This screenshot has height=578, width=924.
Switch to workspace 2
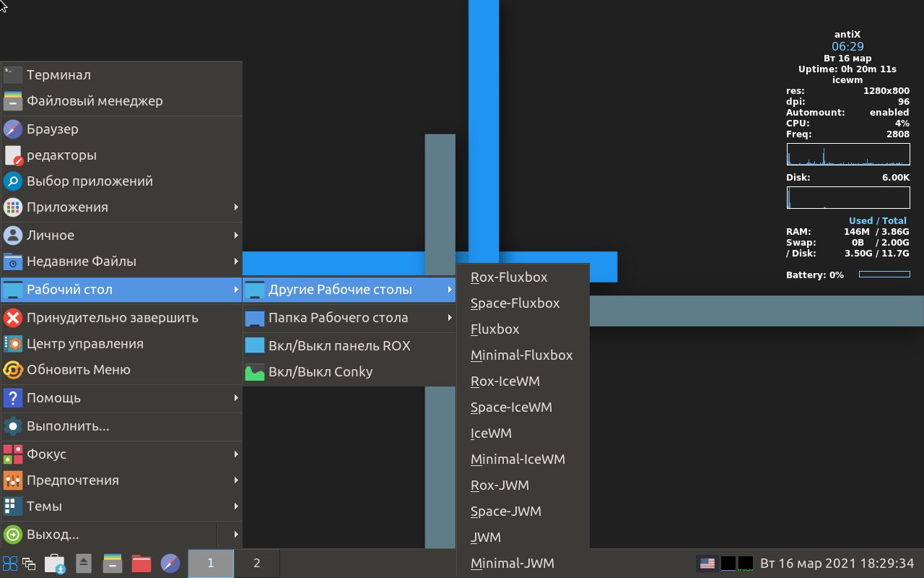point(257,564)
